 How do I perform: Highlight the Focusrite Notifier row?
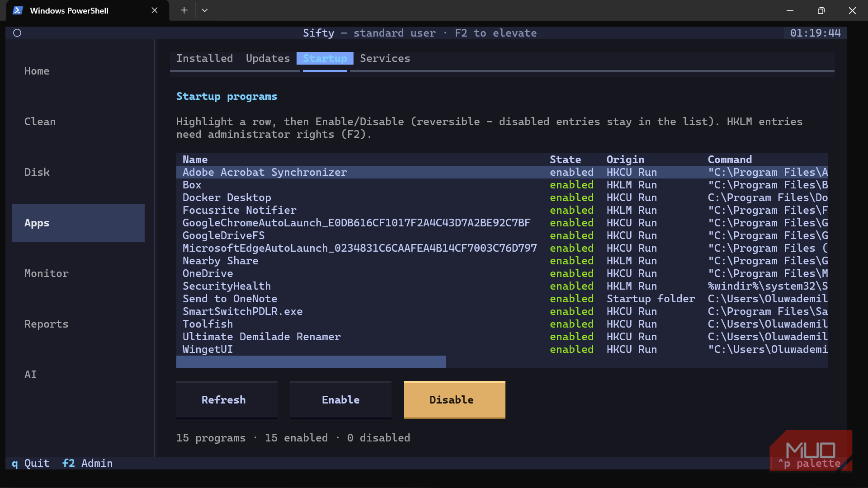click(x=502, y=210)
